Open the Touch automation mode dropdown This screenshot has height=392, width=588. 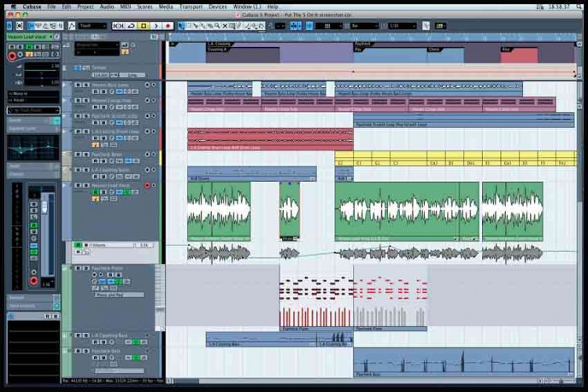tap(93, 26)
